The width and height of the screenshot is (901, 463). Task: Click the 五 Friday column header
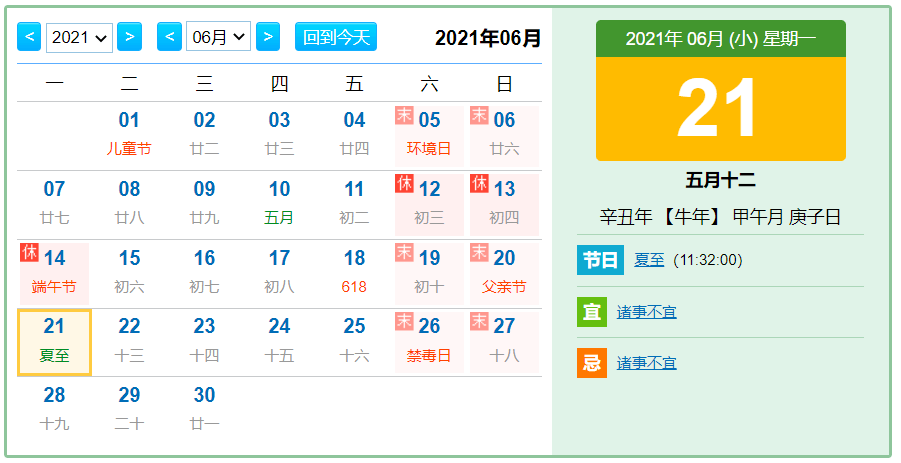coord(354,84)
